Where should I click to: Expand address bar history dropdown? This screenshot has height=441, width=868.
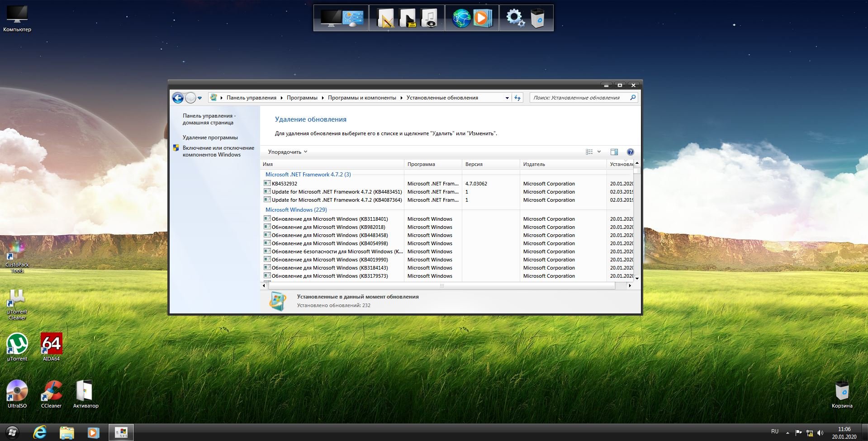click(507, 98)
